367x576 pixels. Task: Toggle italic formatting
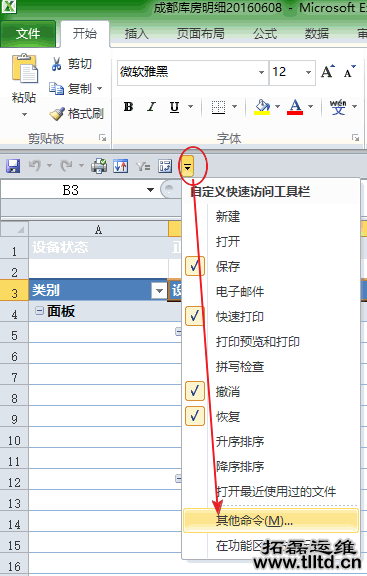[151, 107]
